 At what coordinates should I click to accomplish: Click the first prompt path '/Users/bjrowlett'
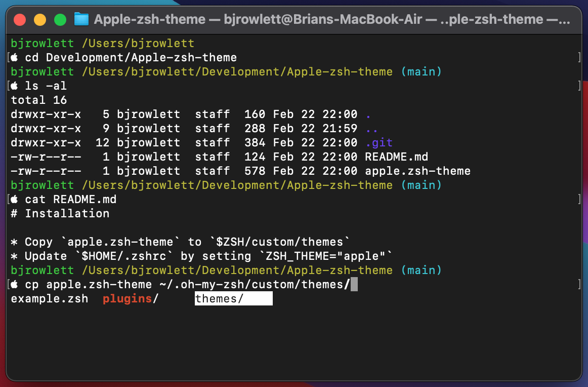[138, 43]
